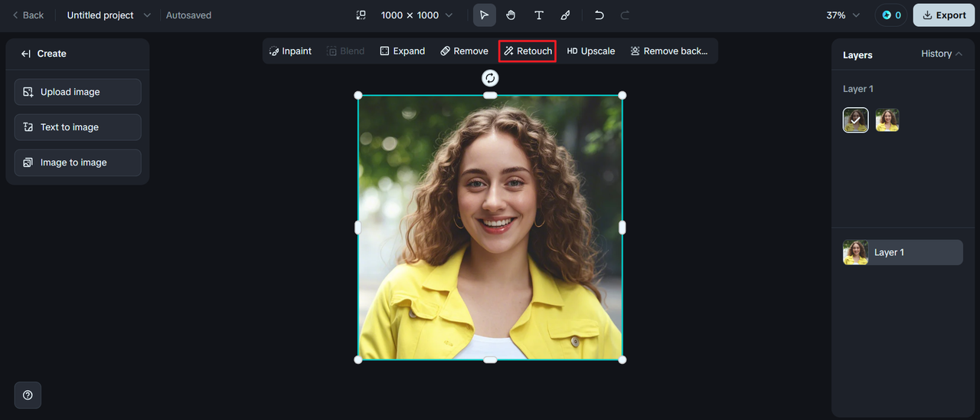980x420 pixels.
Task: Open the Untitled project name dropdown
Action: pos(109,15)
